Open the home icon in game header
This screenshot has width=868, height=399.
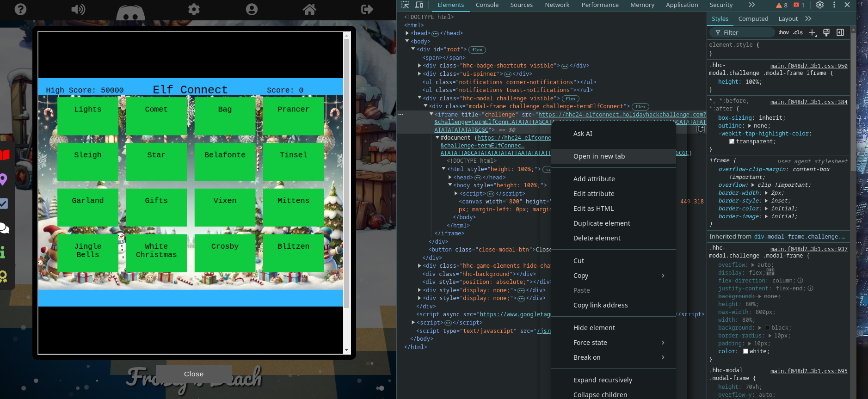tap(309, 9)
